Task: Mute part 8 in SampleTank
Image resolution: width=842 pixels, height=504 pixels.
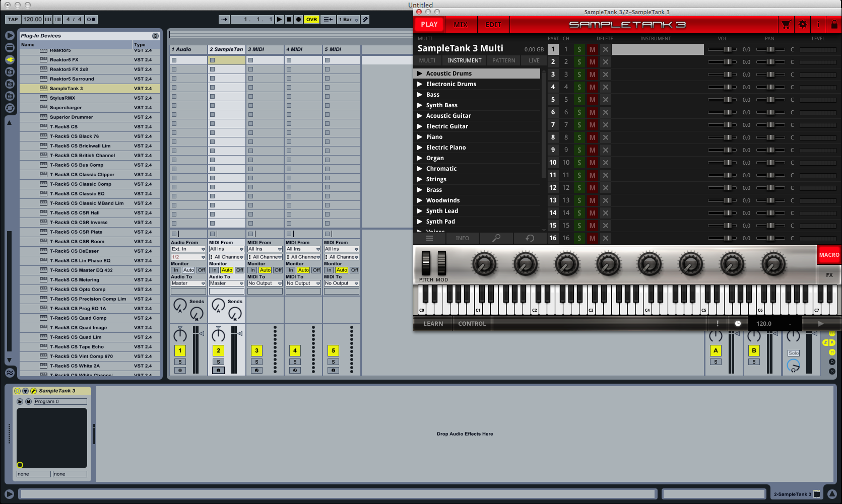Action: pyautogui.click(x=593, y=137)
